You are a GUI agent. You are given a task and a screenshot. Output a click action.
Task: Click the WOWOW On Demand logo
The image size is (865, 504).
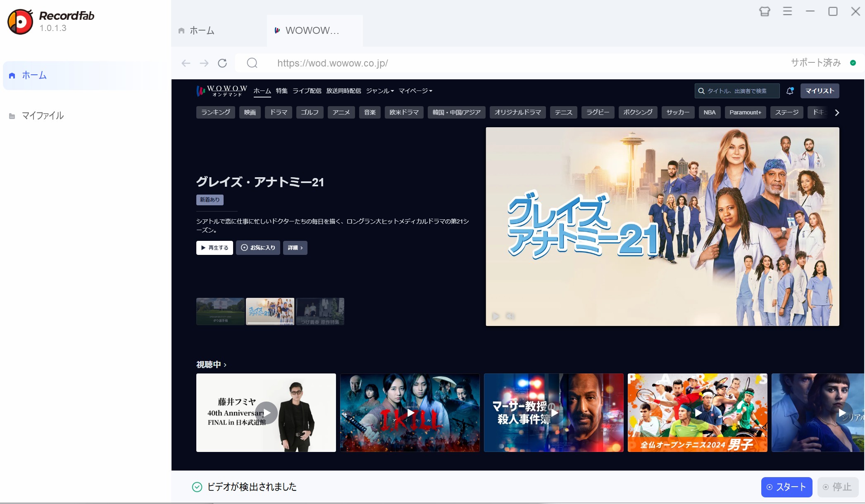click(x=222, y=91)
